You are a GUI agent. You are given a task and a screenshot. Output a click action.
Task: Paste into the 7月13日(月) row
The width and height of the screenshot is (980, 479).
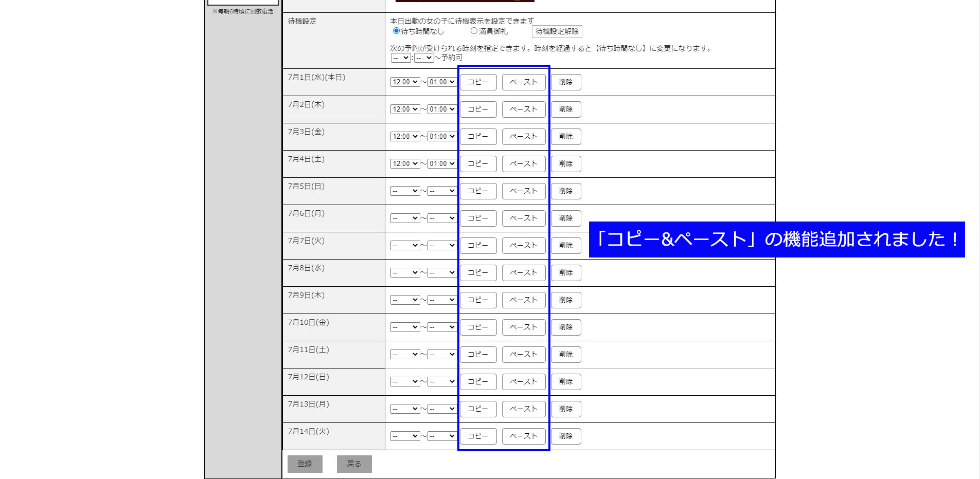(524, 409)
